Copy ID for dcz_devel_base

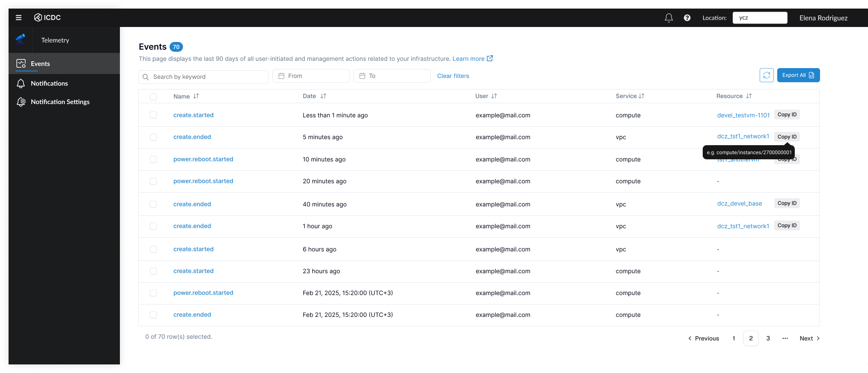point(787,203)
